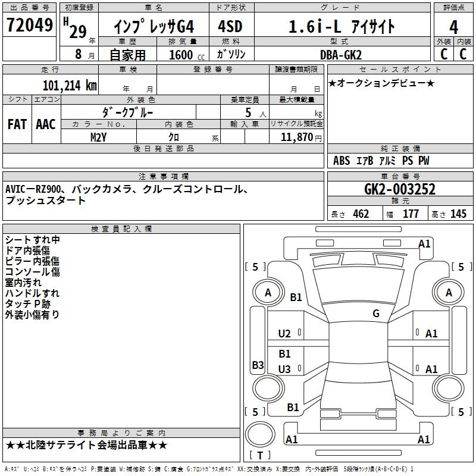
Task: Click the sales point ★オークションデビュー★
Action: 381,83
